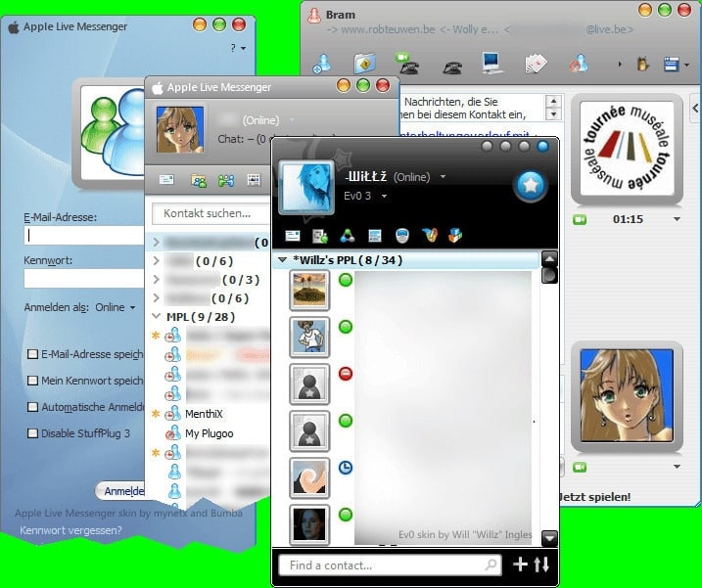Select contact My Plugoo in MPL group
Screen dimensions: 702x588
(x=210, y=433)
